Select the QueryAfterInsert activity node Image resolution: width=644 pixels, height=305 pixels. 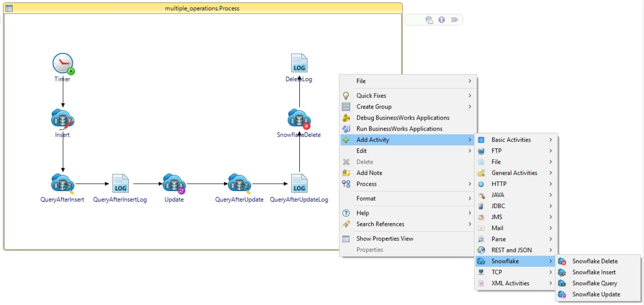pyautogui.click(x=62, y=184)
